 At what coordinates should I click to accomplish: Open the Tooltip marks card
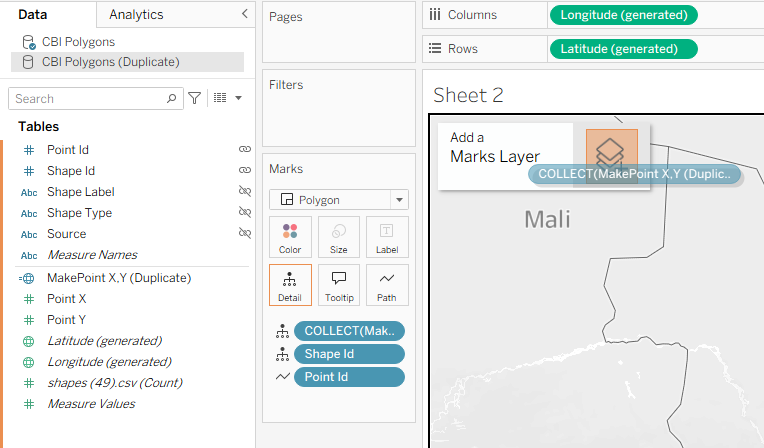339,285
